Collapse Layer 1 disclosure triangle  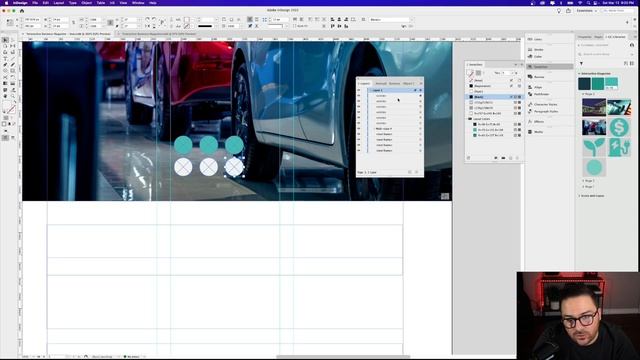coord(370,90)
